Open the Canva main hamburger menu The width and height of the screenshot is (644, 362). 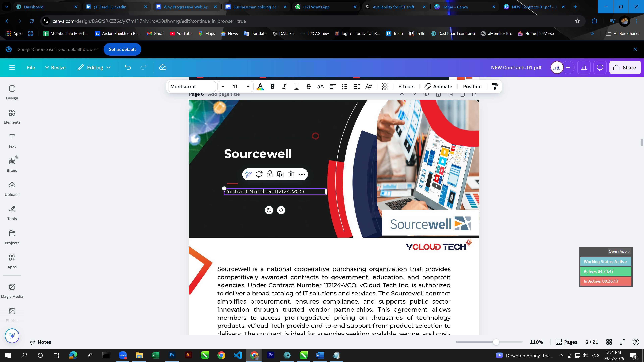12,67
